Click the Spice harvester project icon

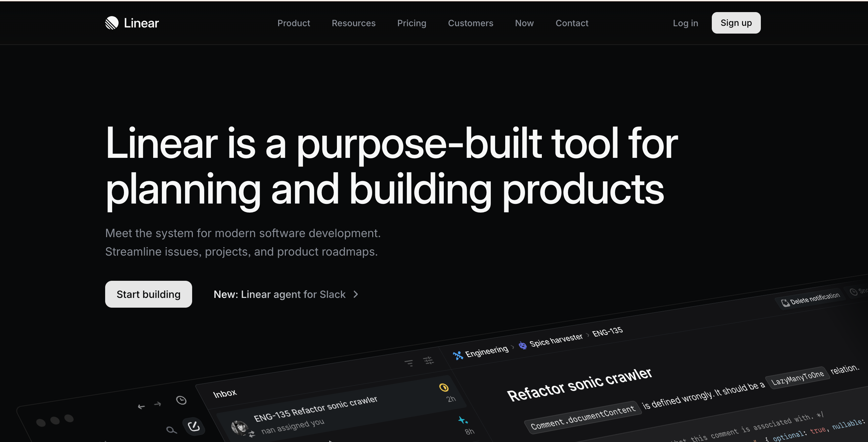click(523, 345)
